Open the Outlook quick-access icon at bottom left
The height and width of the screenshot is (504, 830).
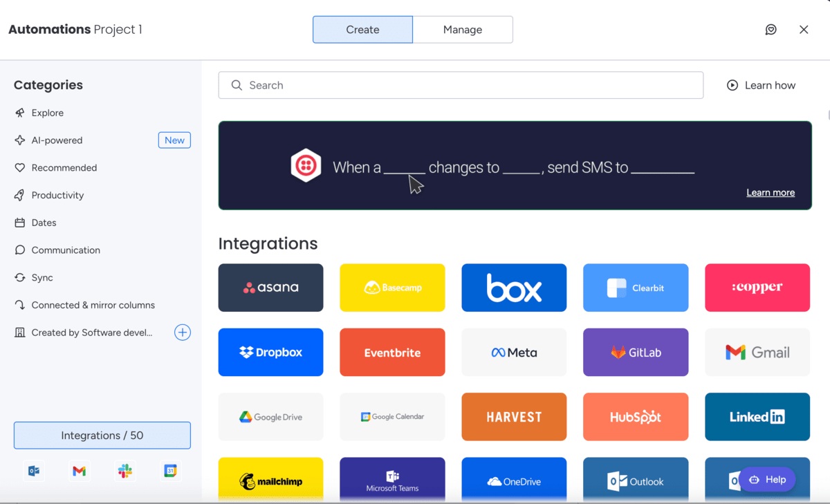click(x=34, y=471)
